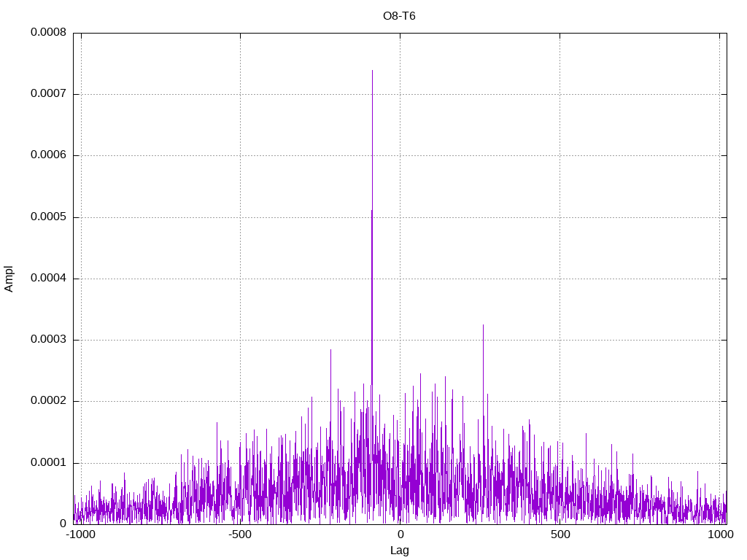Screen dimensions: 747x560
Task: Click the tip of the tallest peak above 0.0007
Action: (x=373, y=71)
